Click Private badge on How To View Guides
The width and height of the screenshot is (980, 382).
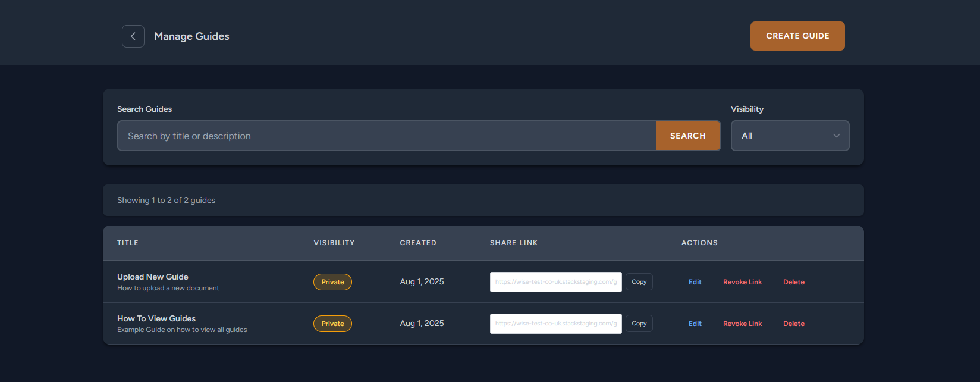coord(332,324)
